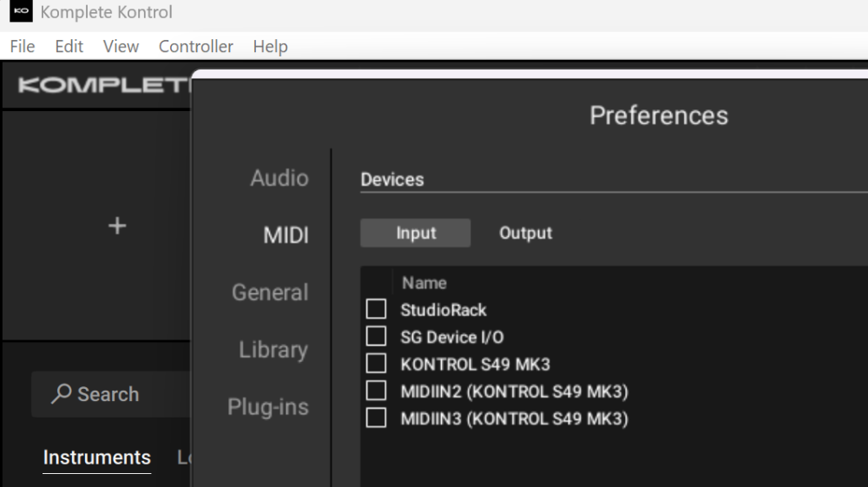Enable the MIDIIN3 (KONTROL S49 MK3) checkbox
This screenshot has height=487, width=868.
[x=377, y=418]
